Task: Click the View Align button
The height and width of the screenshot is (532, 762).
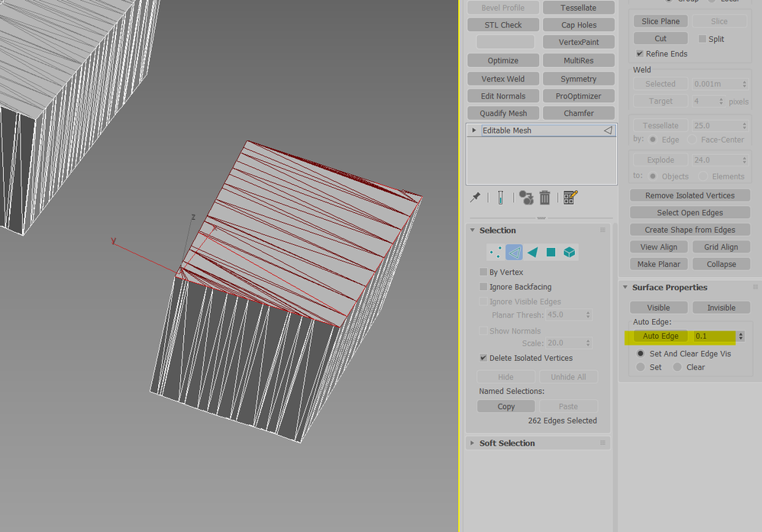Action: 658,247
